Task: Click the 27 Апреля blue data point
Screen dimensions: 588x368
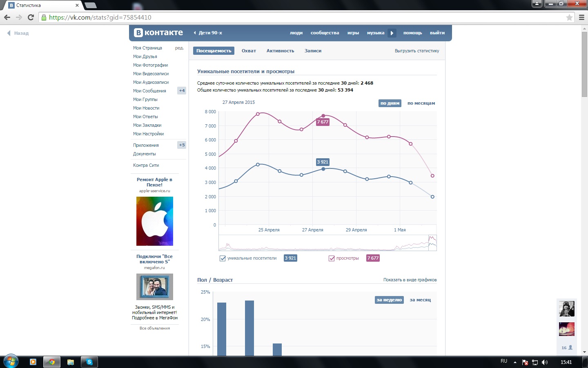Action: 323,169
